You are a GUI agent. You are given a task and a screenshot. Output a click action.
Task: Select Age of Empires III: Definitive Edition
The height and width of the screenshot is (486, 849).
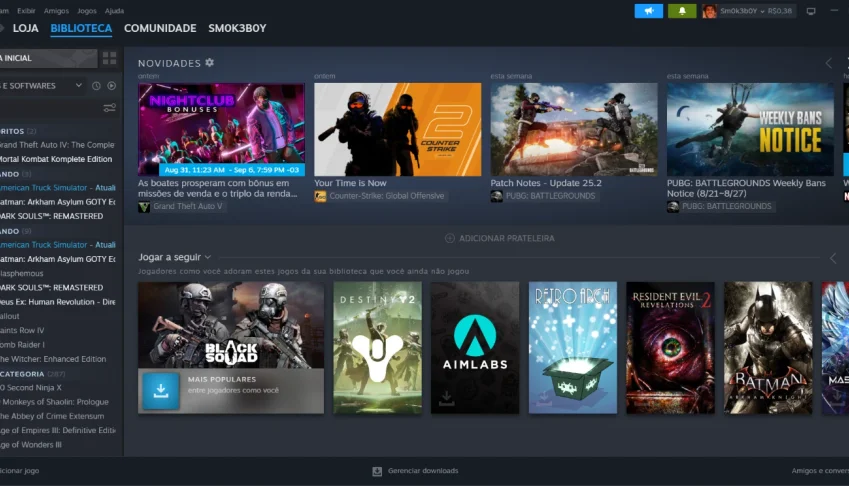coord(57,430)
